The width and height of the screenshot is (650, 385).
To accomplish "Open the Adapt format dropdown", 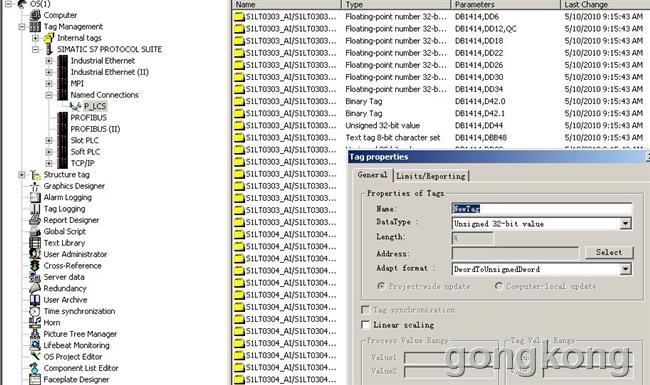I will (x=625, y=269).
